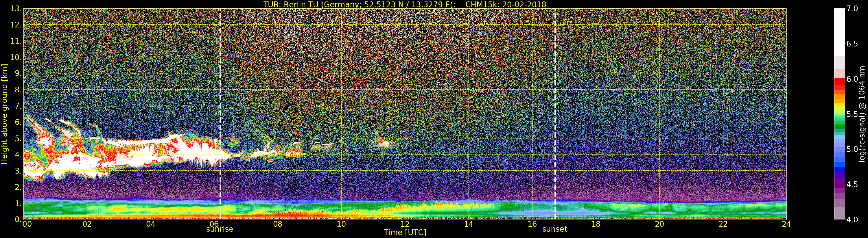The width and height of the screenshot is (868, 238).
Task: Click the '1.' height tick label
Action: [18, 203]
